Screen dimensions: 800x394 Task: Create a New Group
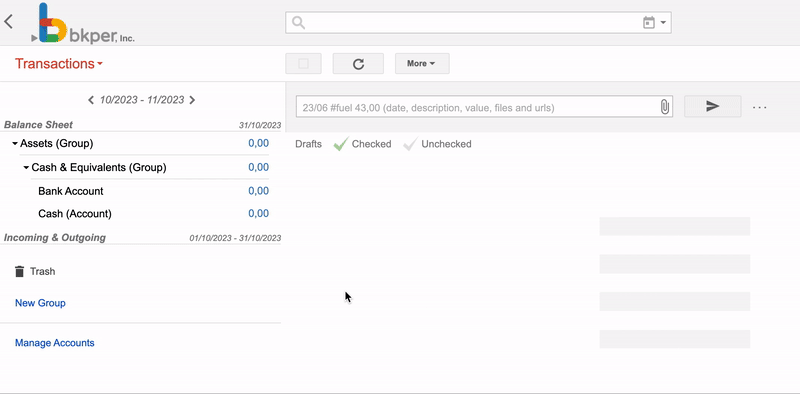(x=40, y=303)
